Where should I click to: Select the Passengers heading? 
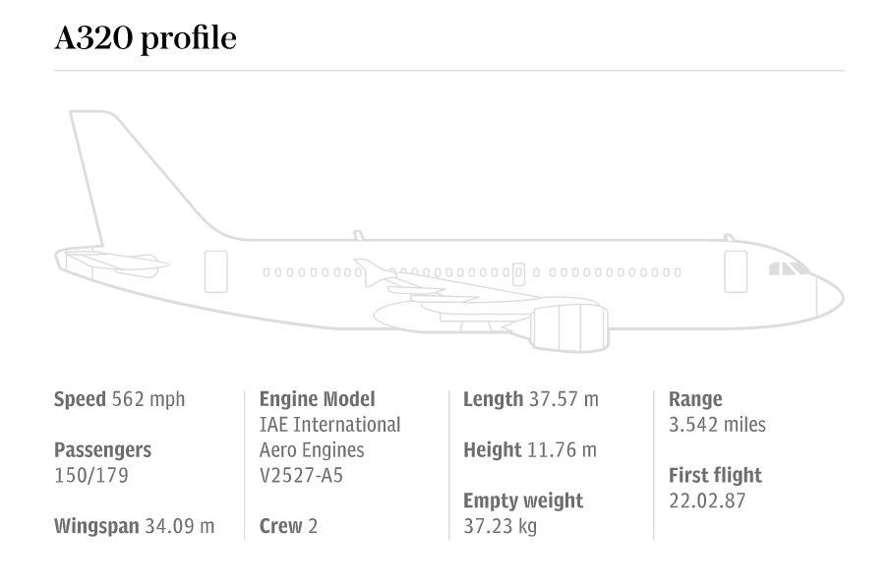102,450
